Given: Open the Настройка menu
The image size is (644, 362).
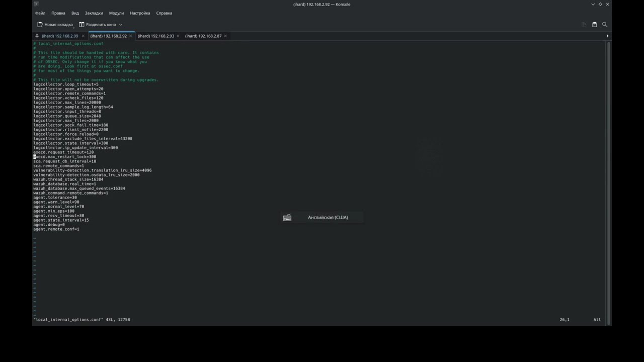Looking at the screenshot, I should tap(140, 13).
